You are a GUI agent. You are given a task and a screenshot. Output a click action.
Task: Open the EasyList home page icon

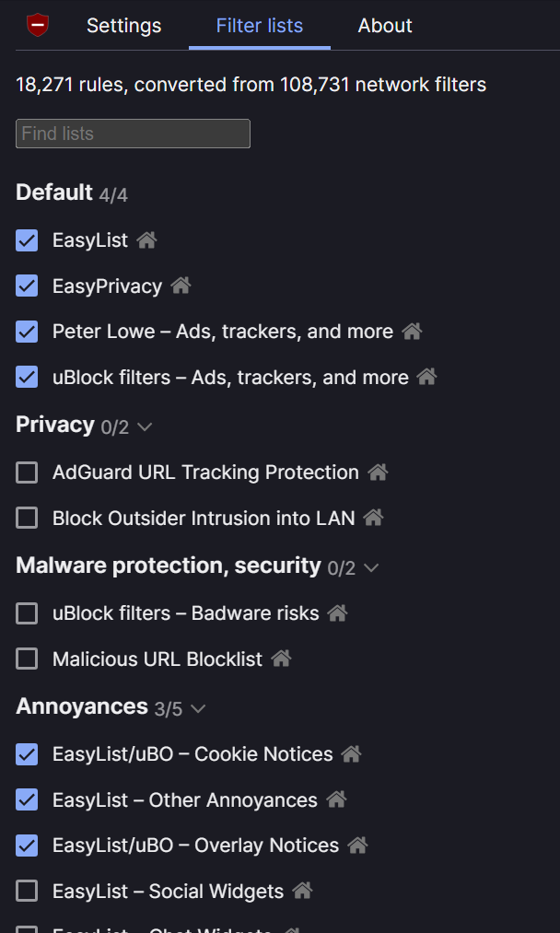click(x=146, y=240)
